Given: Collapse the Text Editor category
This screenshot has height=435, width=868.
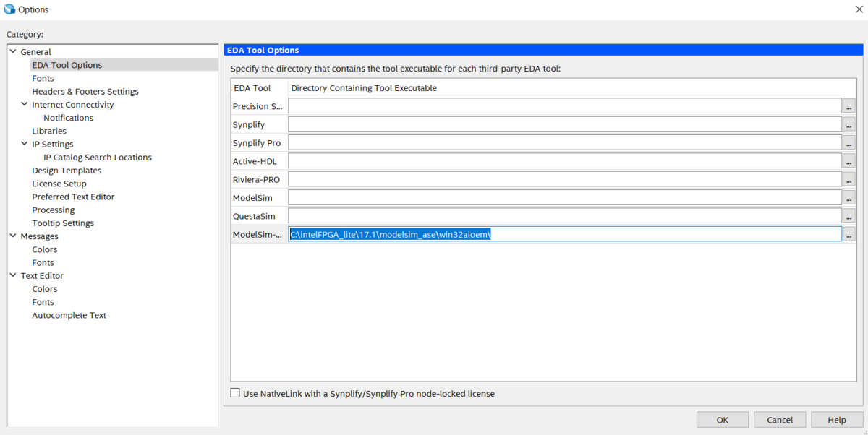Looking at the screenshot, I should [x=13, y=275].
